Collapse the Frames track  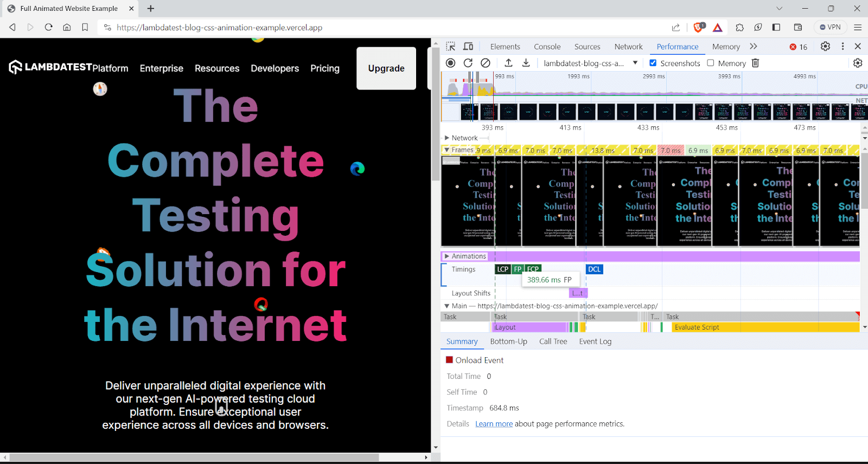pos(447,150)
